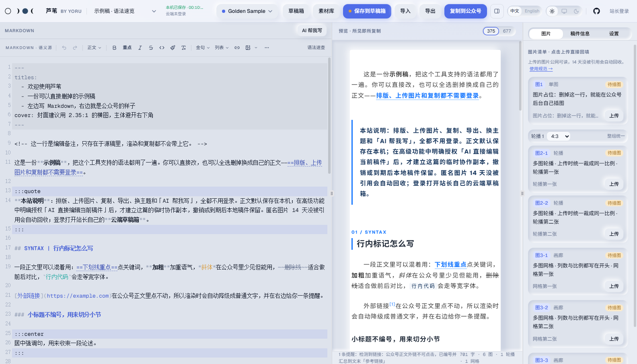Image resolution: width=637 pixels, height=364 pixels.
Task: Open the 列表 list dropdown
Action: pos(222,47)
